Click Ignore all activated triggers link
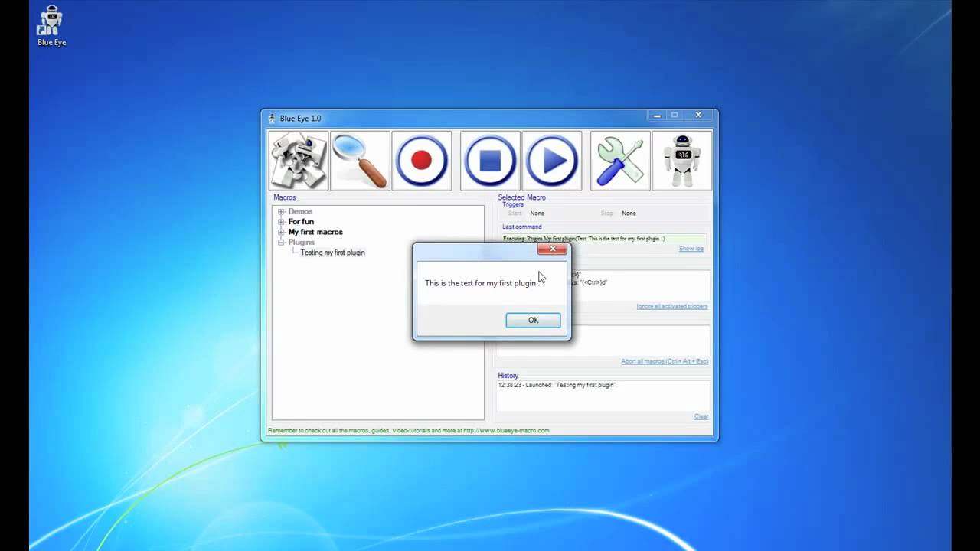The height and width of the screenshot is (551, 980). click(671, 306)
